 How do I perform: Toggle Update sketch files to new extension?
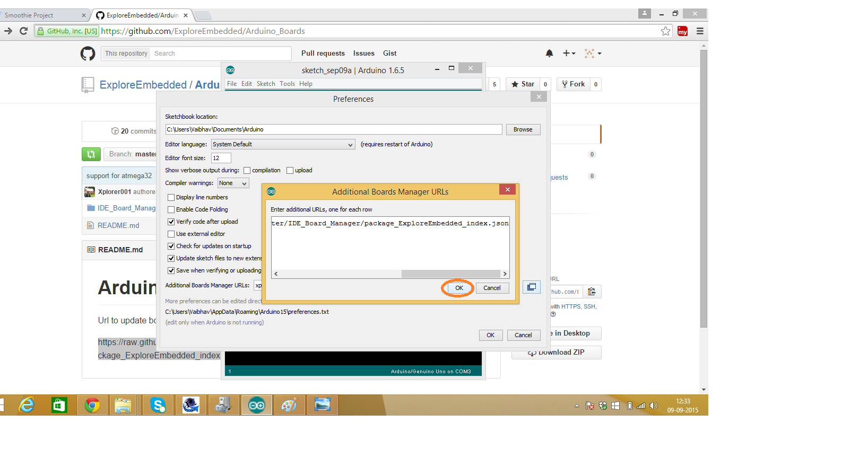(171, 258)
